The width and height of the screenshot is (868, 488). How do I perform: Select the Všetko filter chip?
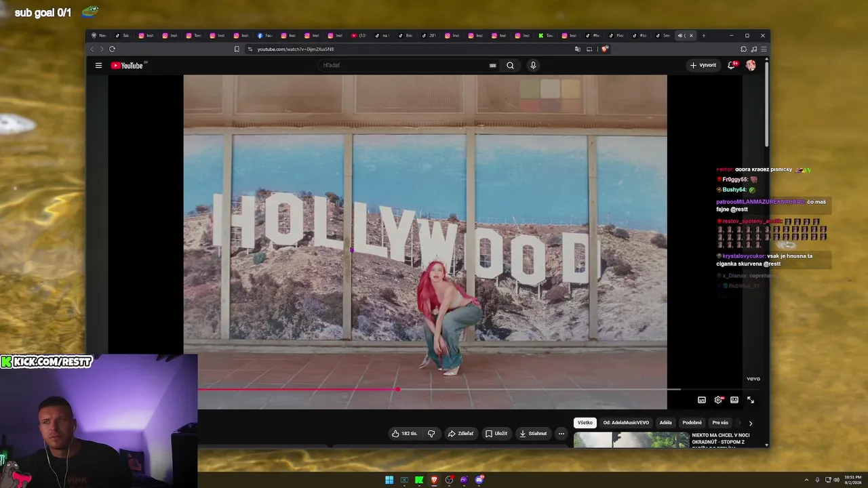pos(585,423)
